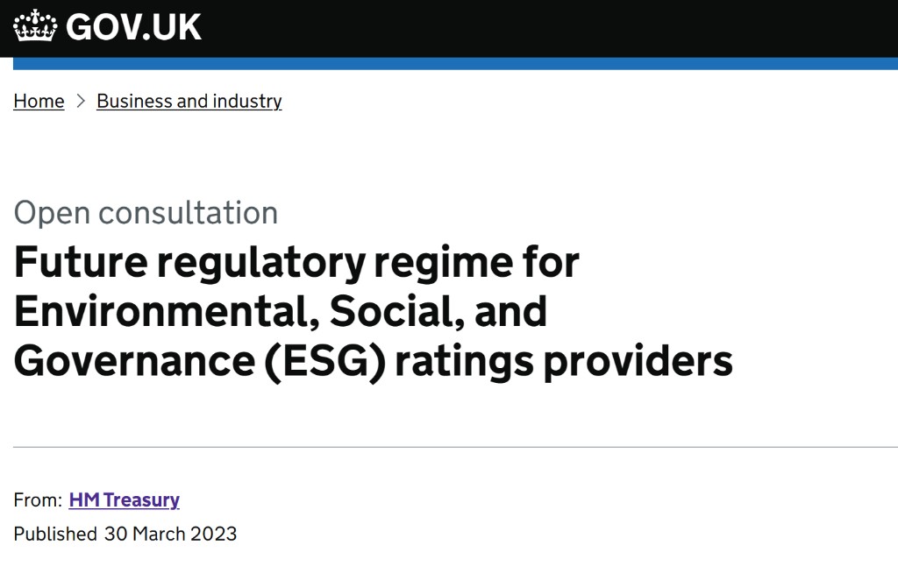Image resolution: width=898 pixels, height=588 pixels.
Task: Click the word 'Governance' in the title
Action: click(x=130, y=362)
